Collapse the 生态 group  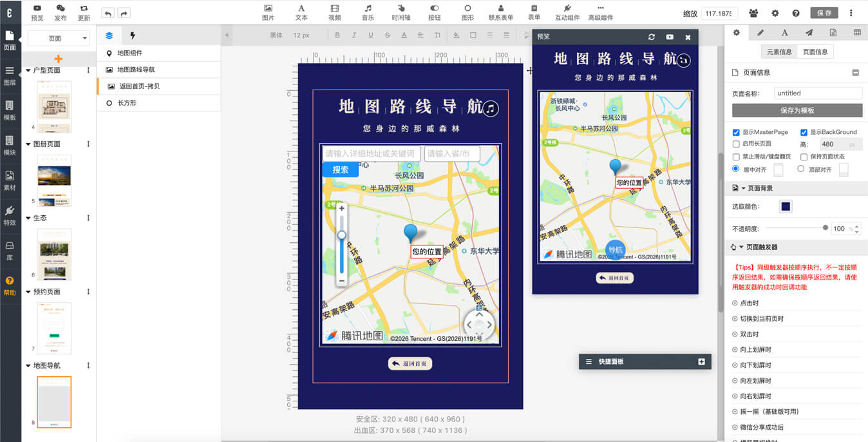click(28, 218)
